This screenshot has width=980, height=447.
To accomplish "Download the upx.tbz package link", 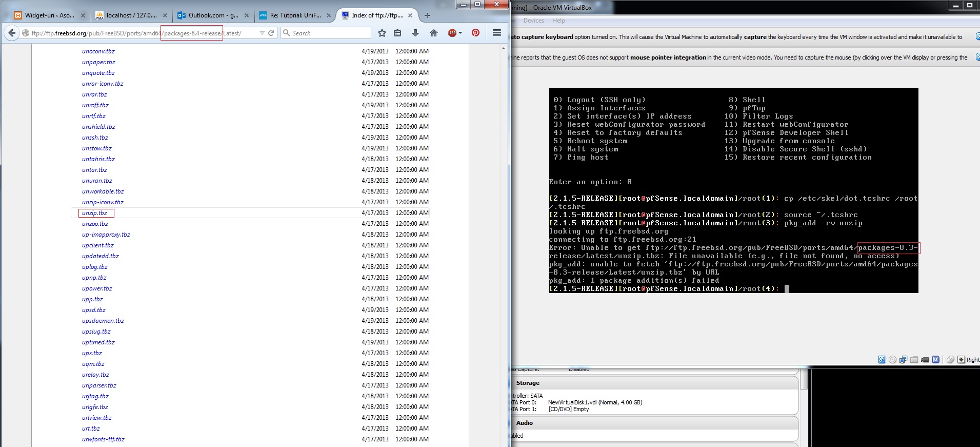I will (92, 353).
